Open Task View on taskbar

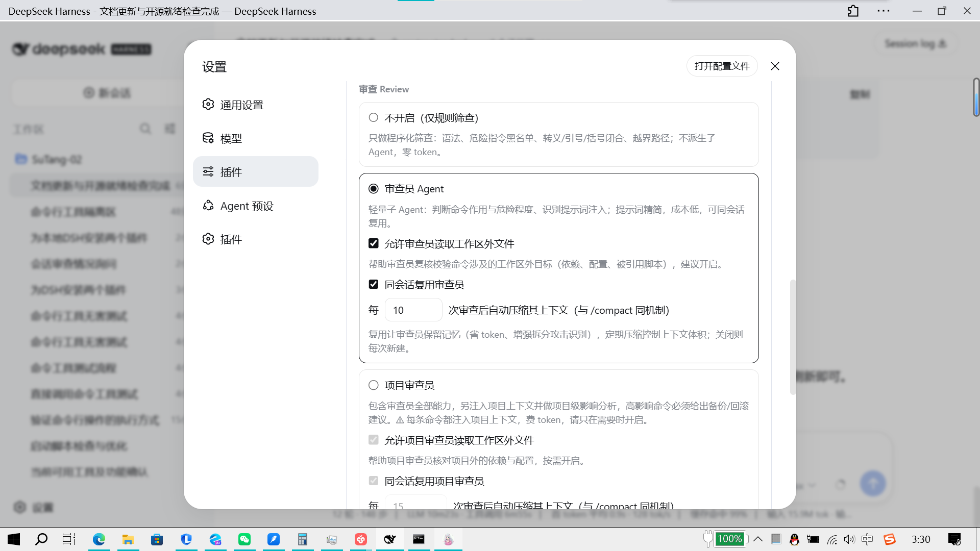[69, 539]
